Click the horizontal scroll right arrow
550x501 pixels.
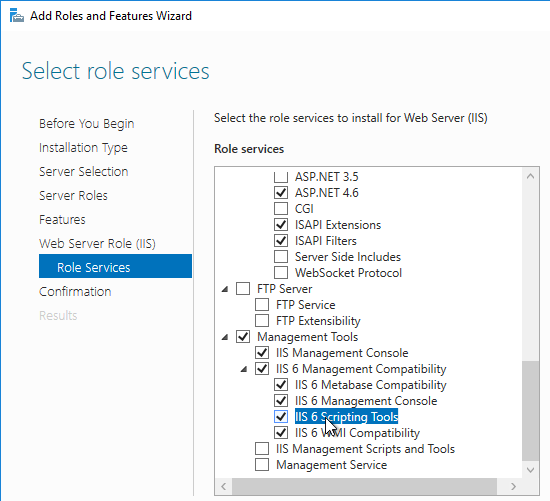click(x=513, y=486)
